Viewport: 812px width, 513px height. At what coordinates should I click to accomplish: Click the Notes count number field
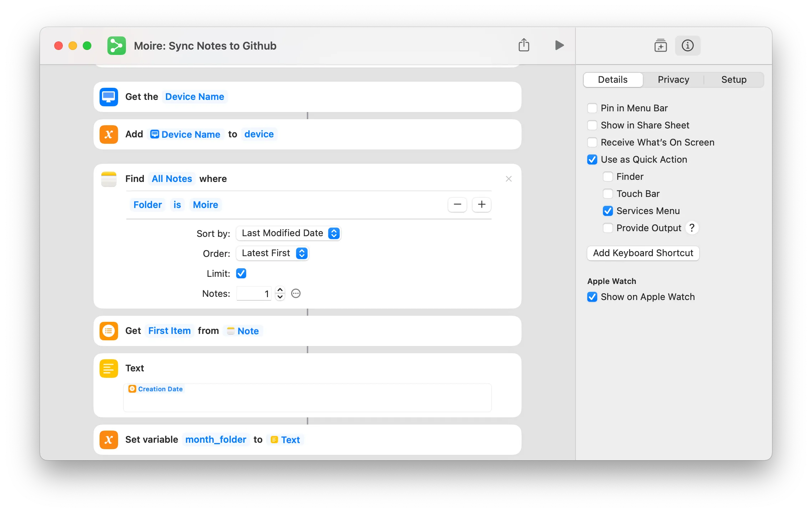(x=254, y=294)
